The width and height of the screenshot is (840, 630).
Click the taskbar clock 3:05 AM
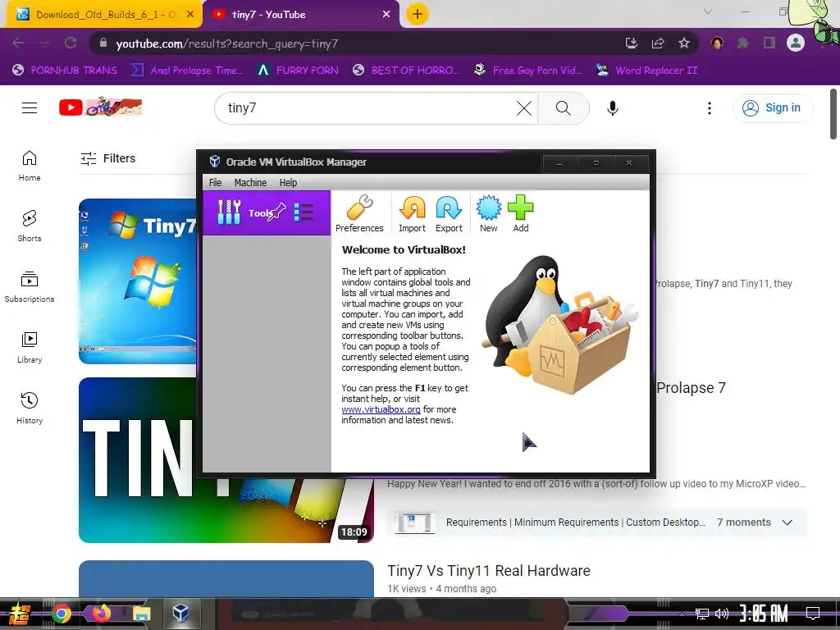pos(764,613)
